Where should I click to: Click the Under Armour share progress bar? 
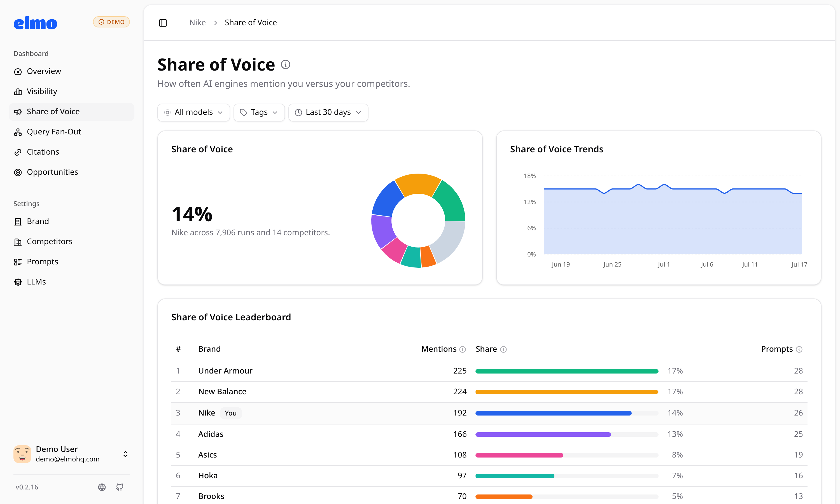567,371
